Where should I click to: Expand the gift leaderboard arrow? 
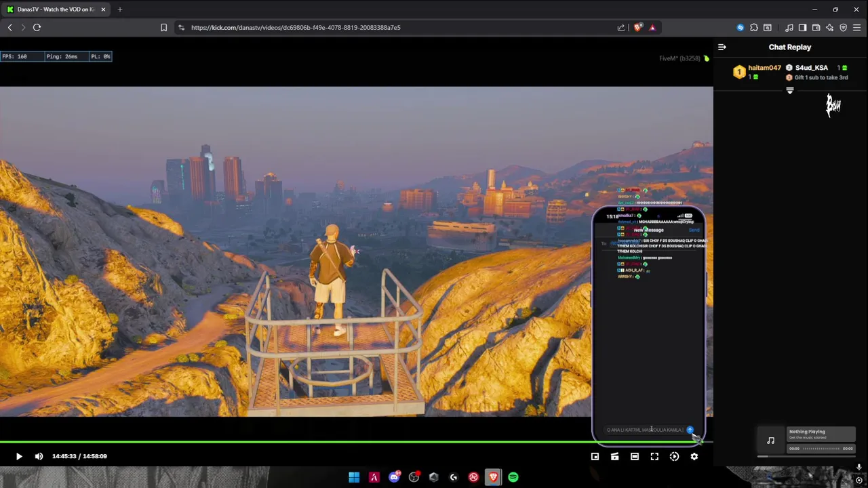(x=790, y=91)
